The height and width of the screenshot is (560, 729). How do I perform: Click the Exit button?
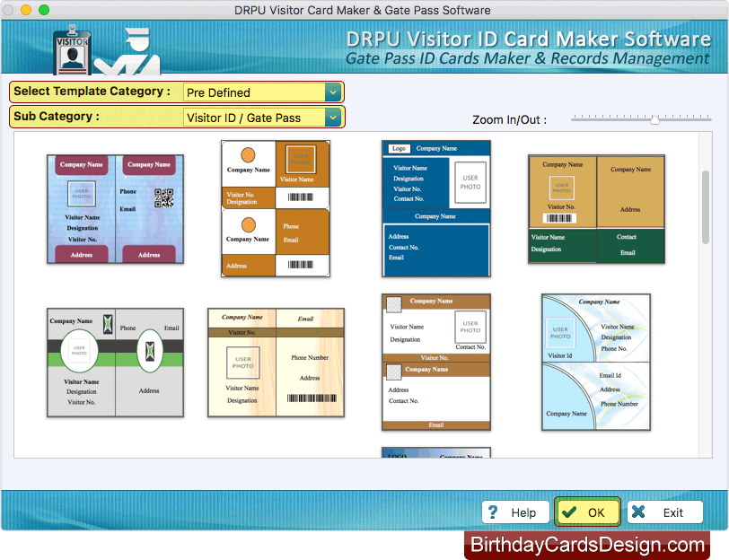(665, 512)
